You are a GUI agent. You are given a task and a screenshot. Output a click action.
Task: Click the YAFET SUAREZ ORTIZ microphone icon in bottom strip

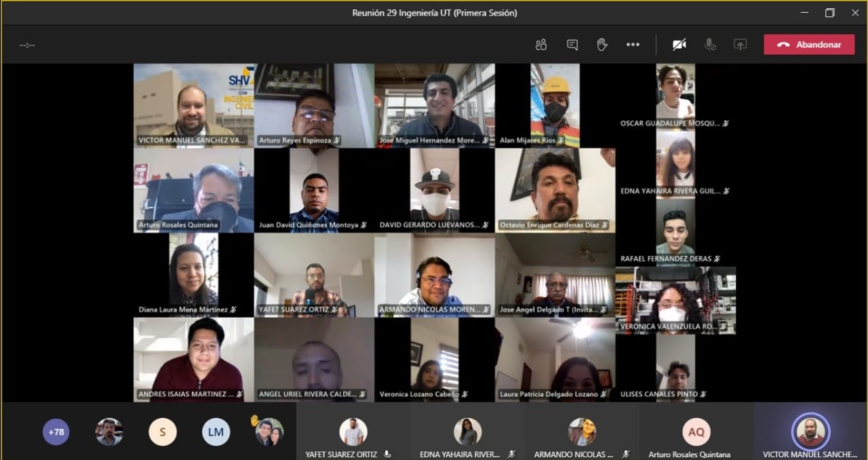click(387, 455)
